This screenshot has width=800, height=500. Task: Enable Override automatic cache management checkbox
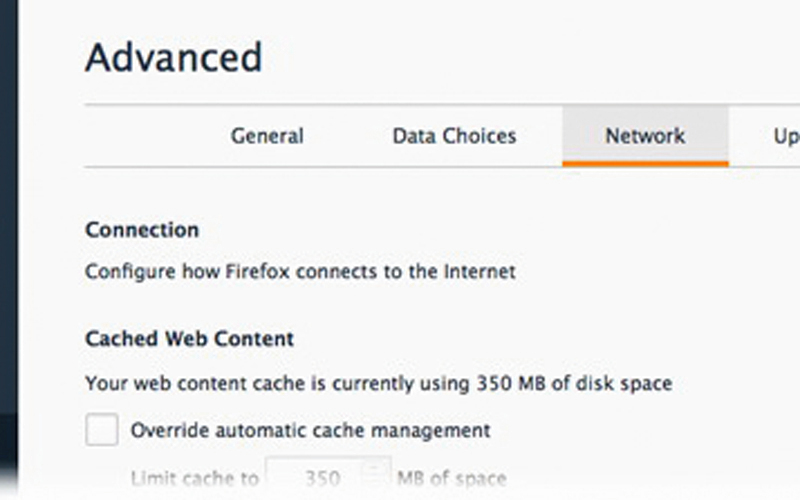[x=102, y=431]
